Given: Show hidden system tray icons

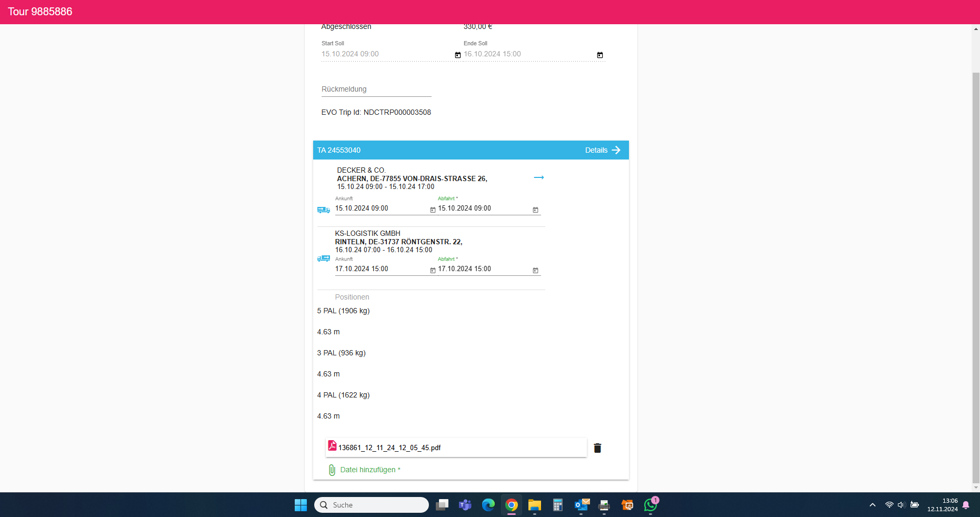Looking at the screenshot, I should (x=873, y=505).
